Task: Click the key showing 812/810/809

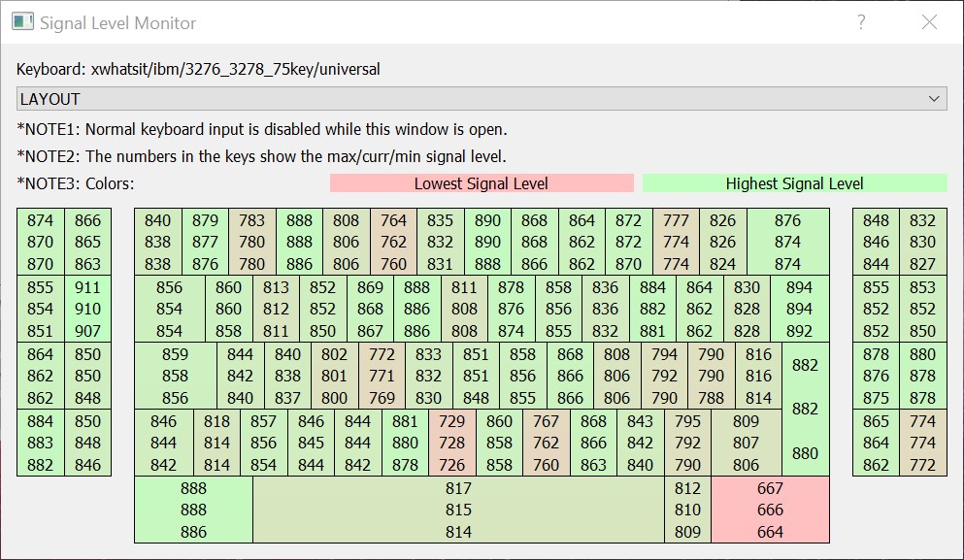Action: pos(689,510)
